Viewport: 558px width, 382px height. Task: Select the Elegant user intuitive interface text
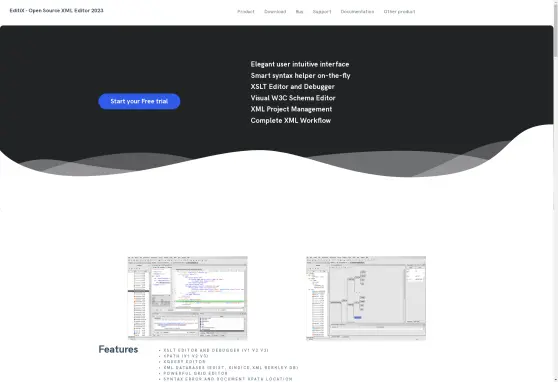click(x=300, y=64)
